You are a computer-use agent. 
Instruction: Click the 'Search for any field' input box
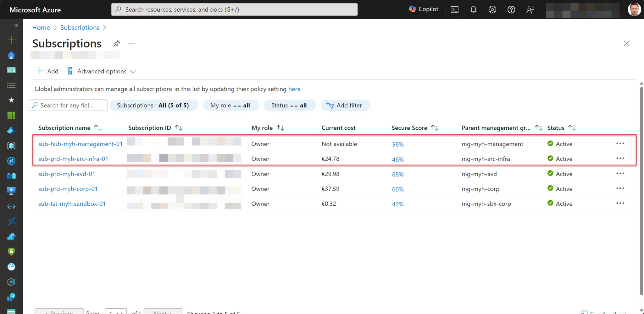pos(68,105)
